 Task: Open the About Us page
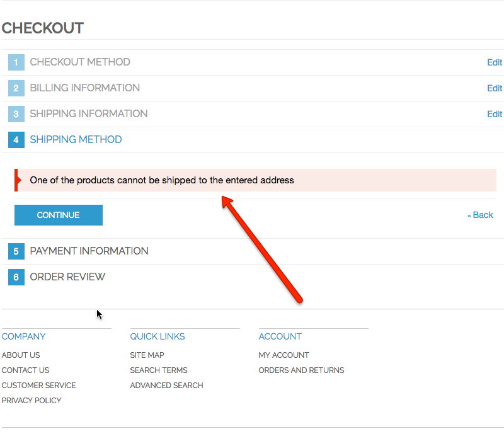click(21, 355)
